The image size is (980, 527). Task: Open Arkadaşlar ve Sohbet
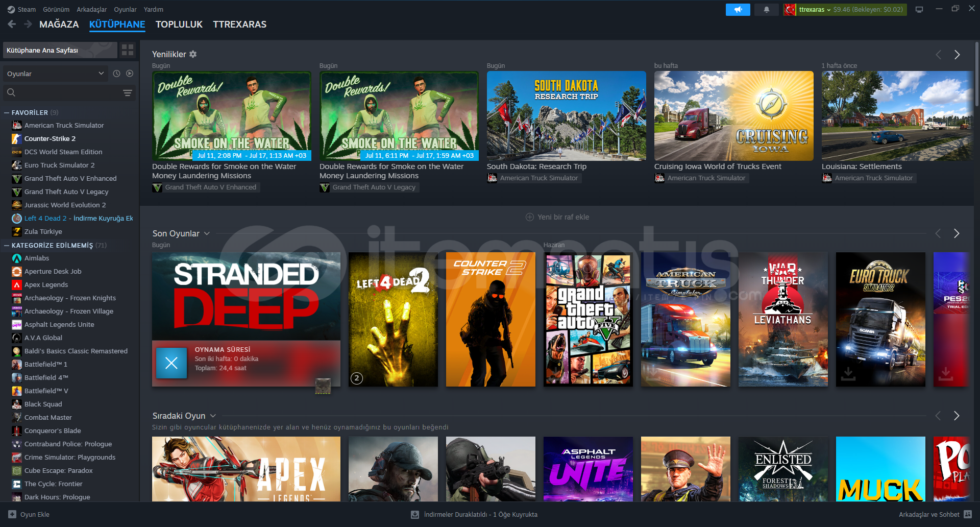[929, 514]
